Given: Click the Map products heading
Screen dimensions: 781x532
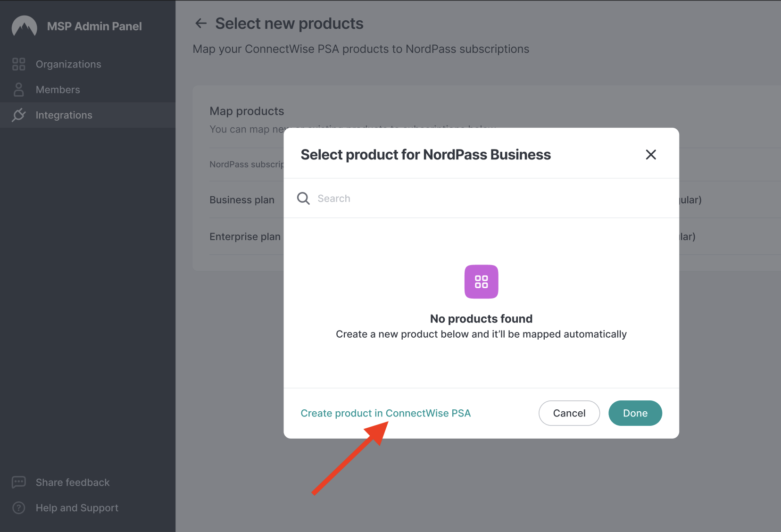Looking at the screenshot, I should [x=247, y=111].
